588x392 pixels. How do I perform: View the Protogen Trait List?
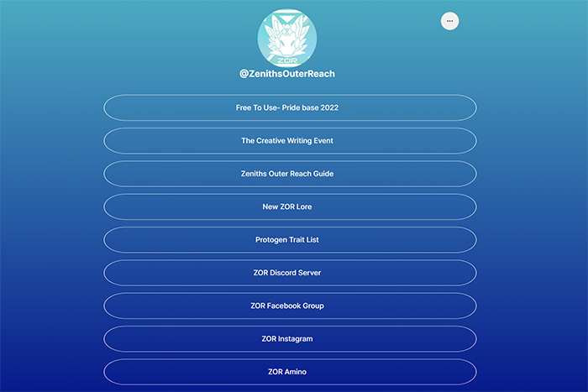tap(290, 239)
